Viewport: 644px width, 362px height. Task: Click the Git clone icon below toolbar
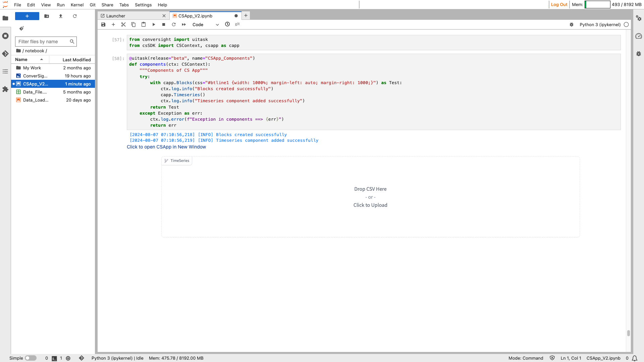pos(21,28)
